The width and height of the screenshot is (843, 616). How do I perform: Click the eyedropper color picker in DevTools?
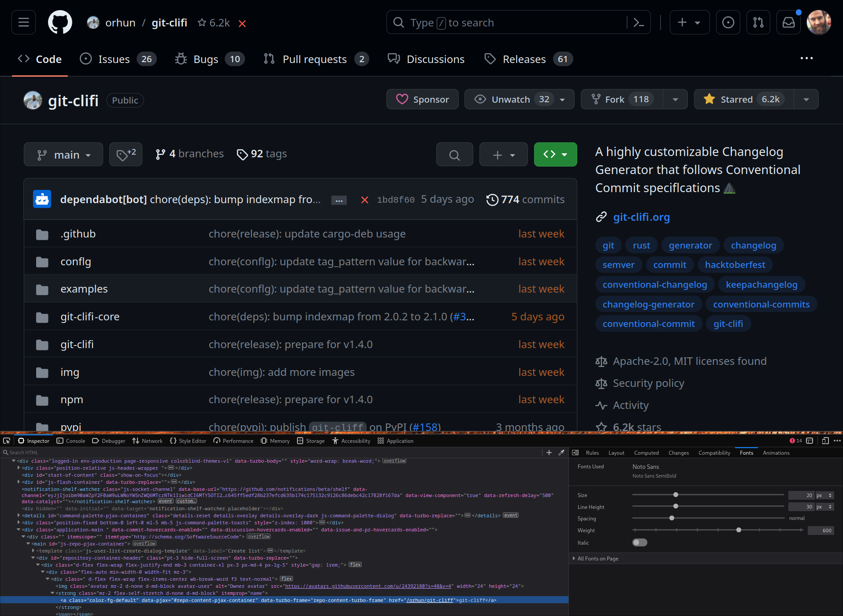click(561, 452)
